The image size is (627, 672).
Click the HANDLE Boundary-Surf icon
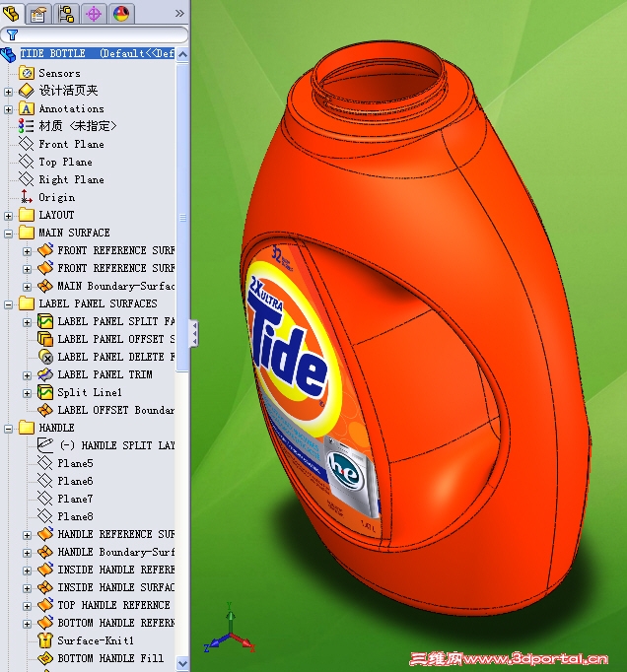45,552
